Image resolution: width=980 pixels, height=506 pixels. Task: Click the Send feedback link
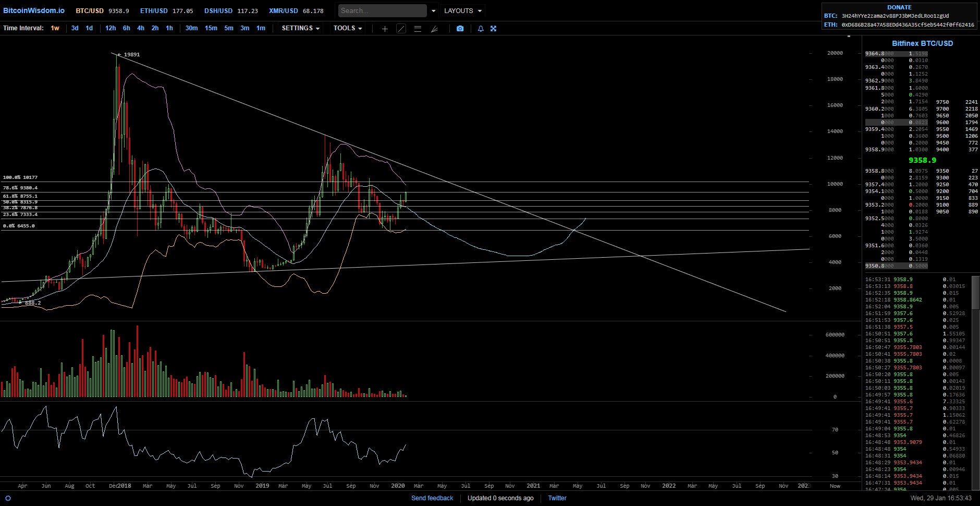[x=432, y=498]
